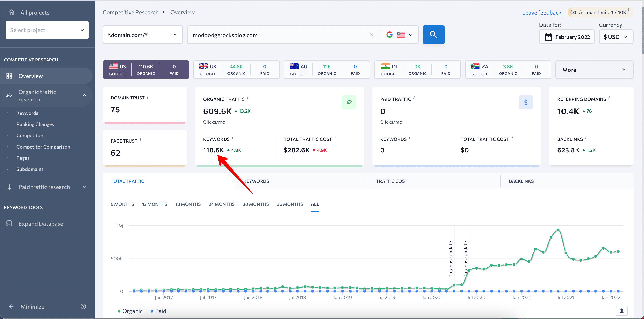Click the organic traffic leaf icon badge
Viewport: 644px width, 319px height.
point(349,102)
